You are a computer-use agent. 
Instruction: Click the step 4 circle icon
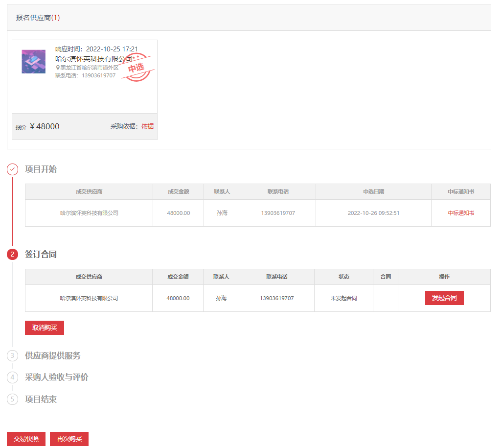pyautogui.click(x=12, y=377)
